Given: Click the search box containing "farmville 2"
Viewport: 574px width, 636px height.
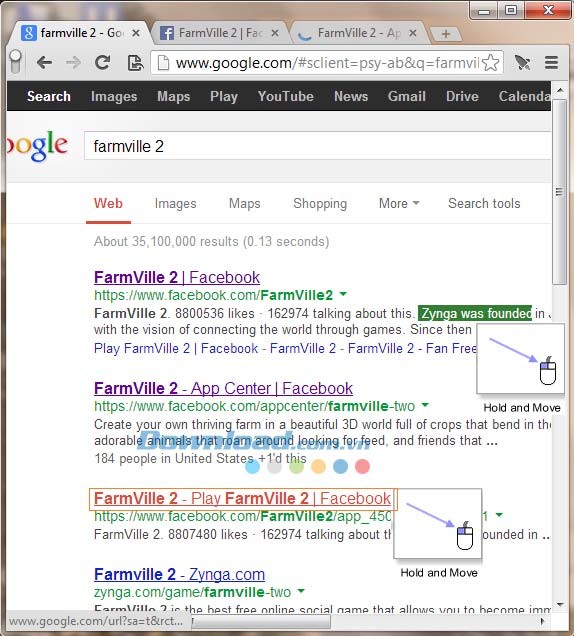Looking at the screenshot, I should pos(318,146).
